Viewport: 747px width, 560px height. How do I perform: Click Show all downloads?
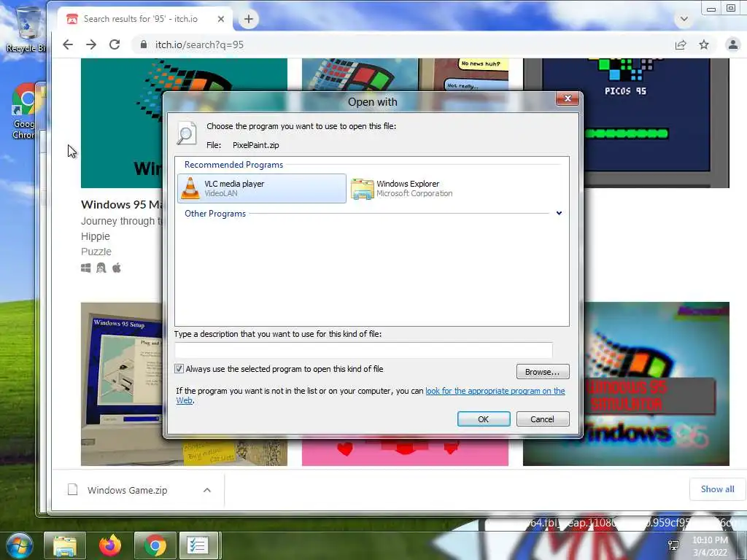point(718,489)
